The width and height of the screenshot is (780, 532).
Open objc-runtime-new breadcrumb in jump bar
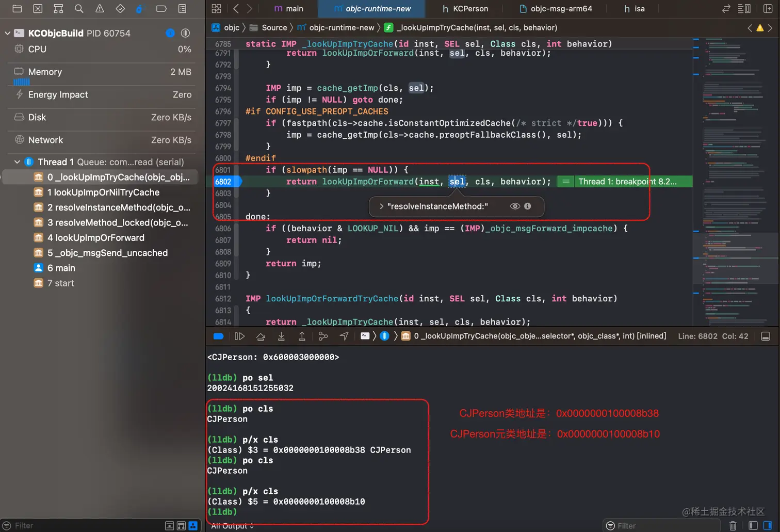click(335, 27)
